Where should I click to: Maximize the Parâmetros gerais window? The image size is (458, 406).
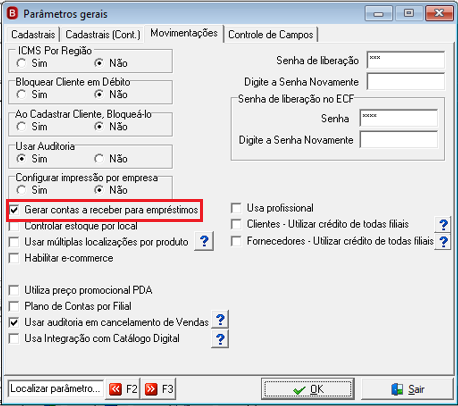409,14
